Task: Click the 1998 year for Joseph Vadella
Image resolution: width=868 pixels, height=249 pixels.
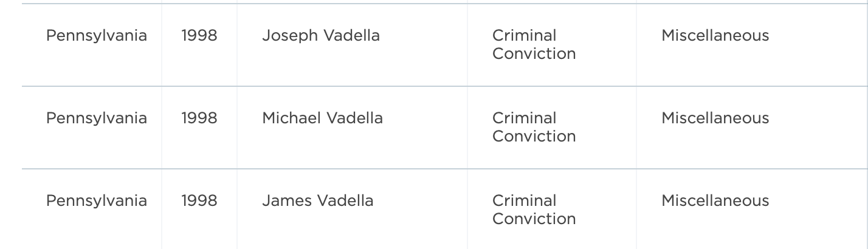Action: tap(199, 36)
